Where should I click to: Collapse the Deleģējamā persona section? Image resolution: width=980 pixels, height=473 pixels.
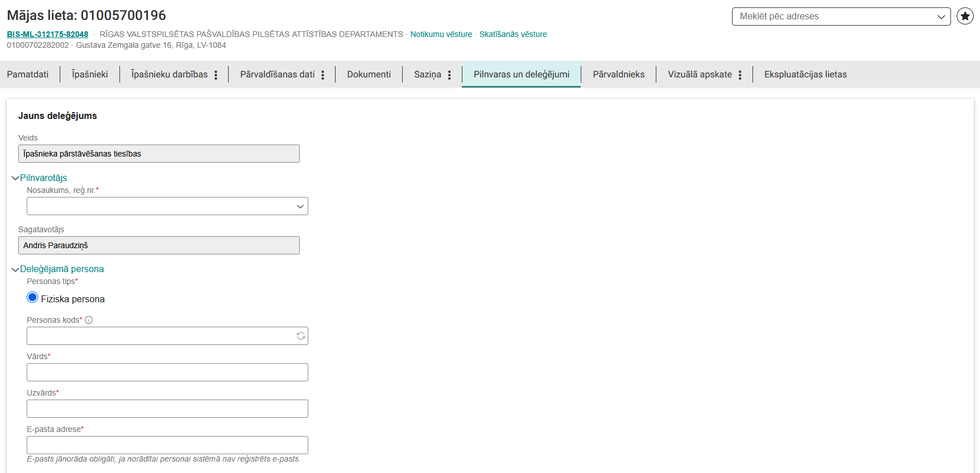(x=15, y=269)
